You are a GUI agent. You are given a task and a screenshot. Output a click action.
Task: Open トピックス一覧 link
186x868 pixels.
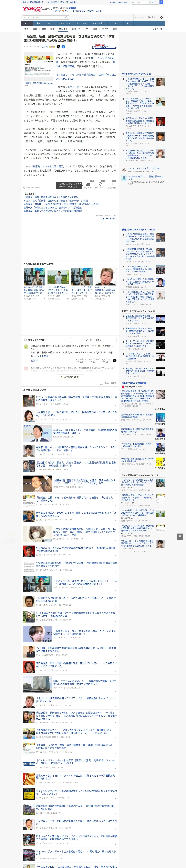(155, 29)
